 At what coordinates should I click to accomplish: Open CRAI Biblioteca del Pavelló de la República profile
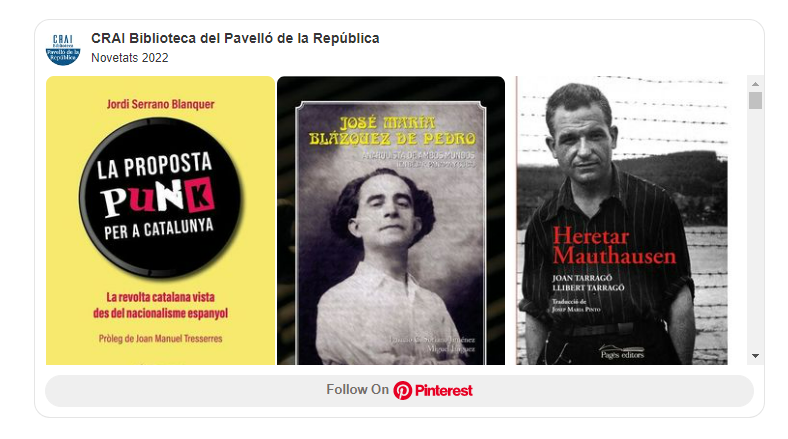235,39
